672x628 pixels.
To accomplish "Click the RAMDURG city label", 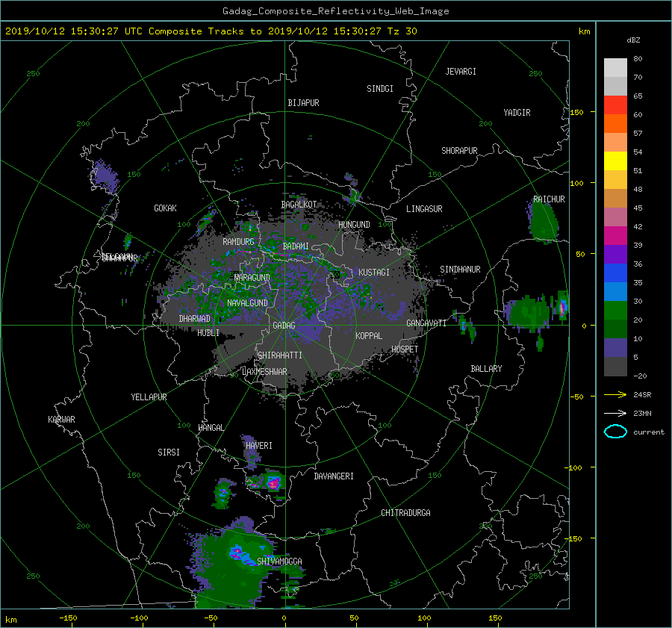I will point(238,242).
